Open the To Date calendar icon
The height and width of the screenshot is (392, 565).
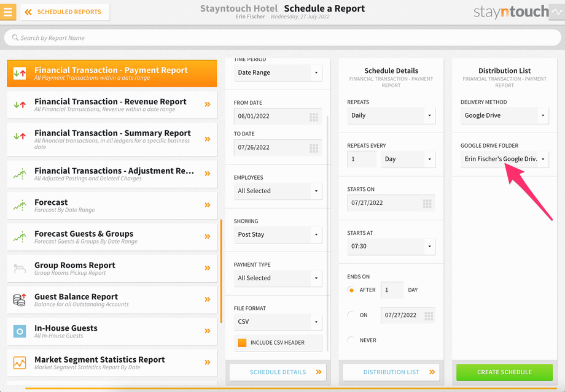click(314, 148)
